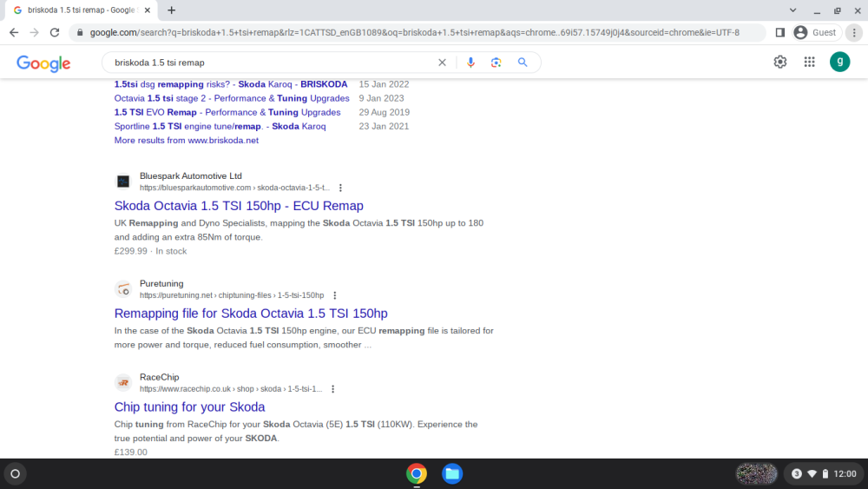Open Chrome from the shelf
Image resolution: width=868 pixels, height=489 pixels.
pos(417,473)
